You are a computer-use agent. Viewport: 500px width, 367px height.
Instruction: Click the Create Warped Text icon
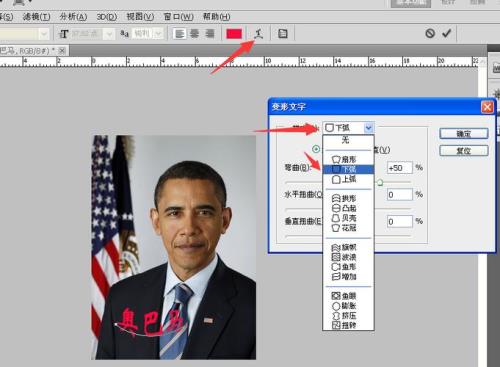pyautogui.click(x=259, y=33)
